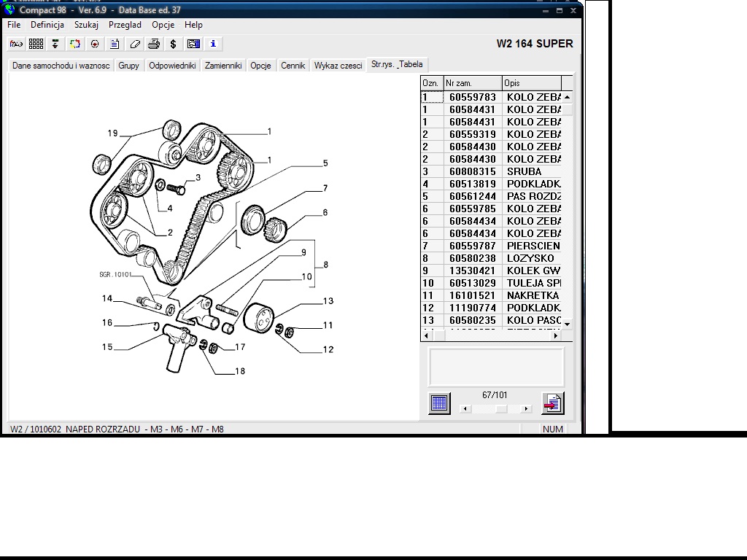Viewport: 747px width, 560px height.
Task: Click the blue table grid button
Action: coord(439,403)
